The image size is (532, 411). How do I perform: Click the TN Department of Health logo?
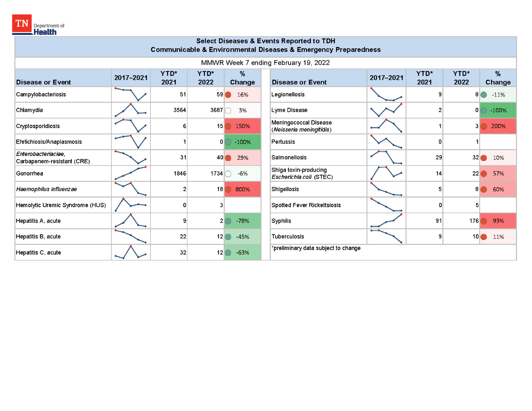coord(38,25)
